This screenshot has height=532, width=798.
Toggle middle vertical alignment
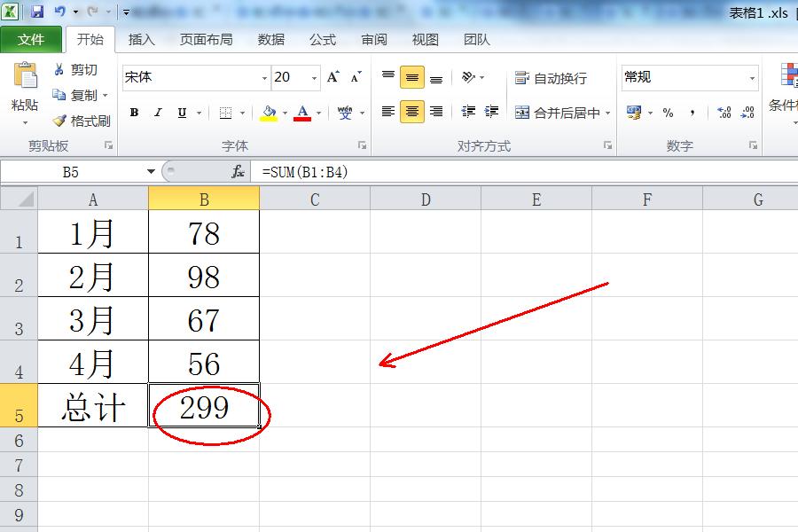click(411, 77)
